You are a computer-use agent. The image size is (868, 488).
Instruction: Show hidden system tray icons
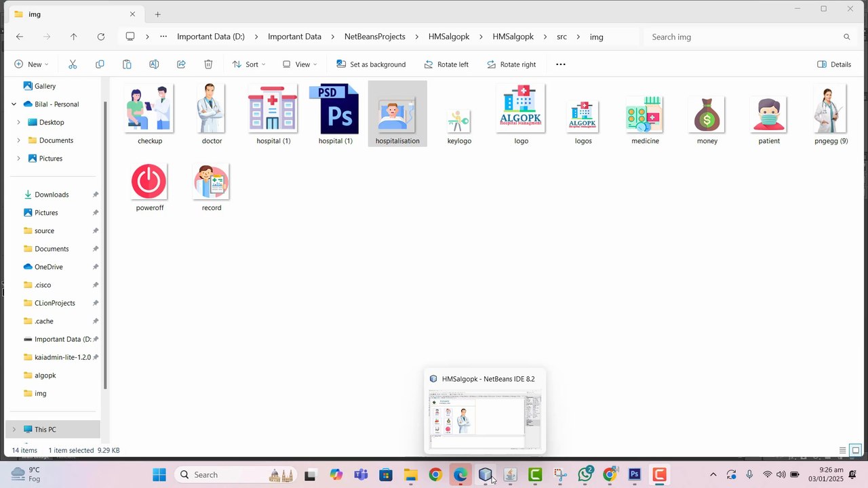pos(713,474)
